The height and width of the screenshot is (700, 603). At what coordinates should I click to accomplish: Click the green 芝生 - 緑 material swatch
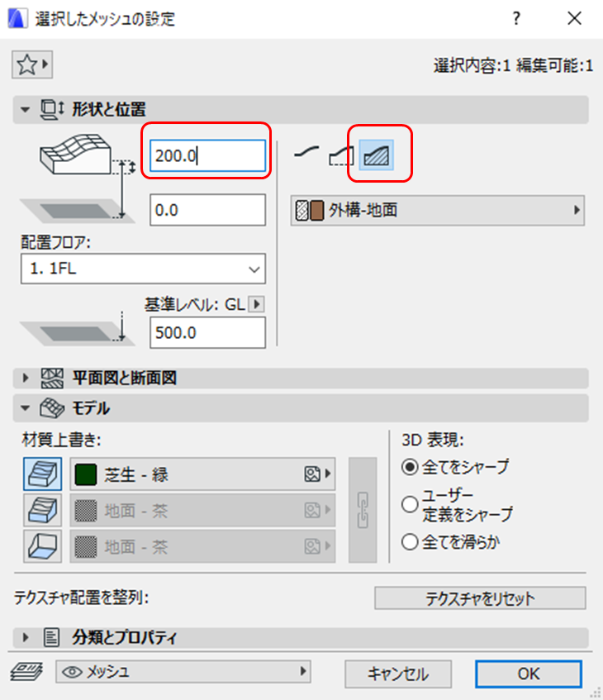[x=86, y=474]
